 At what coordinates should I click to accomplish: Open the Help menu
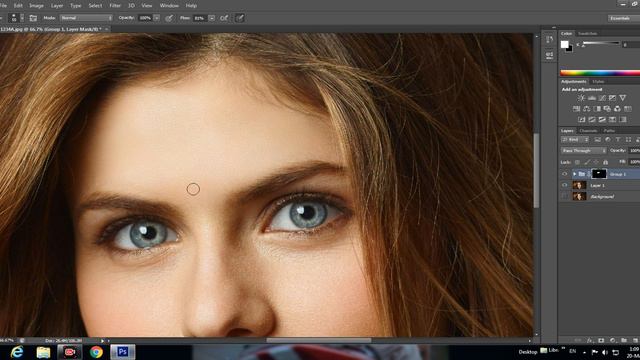191,6
